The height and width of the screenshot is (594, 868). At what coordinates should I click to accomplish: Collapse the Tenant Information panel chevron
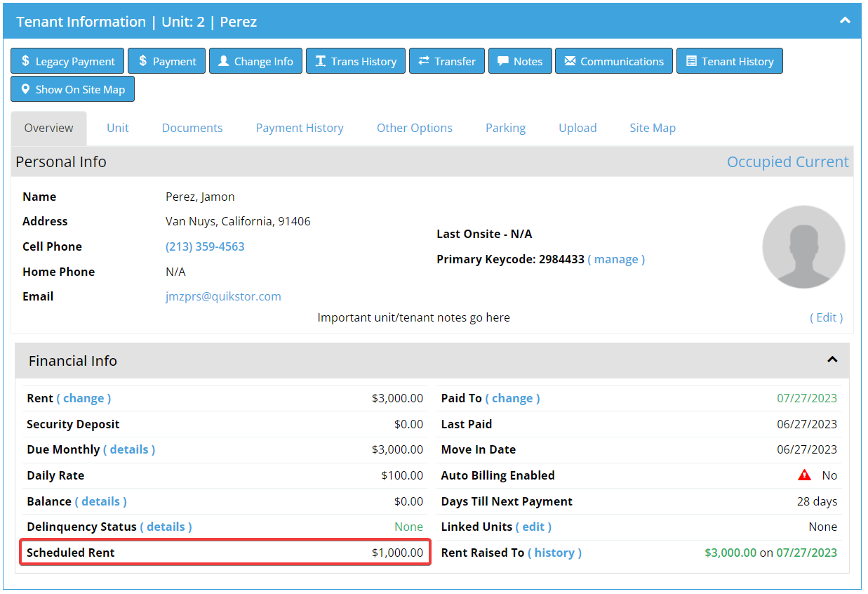(x=845, y=21)
